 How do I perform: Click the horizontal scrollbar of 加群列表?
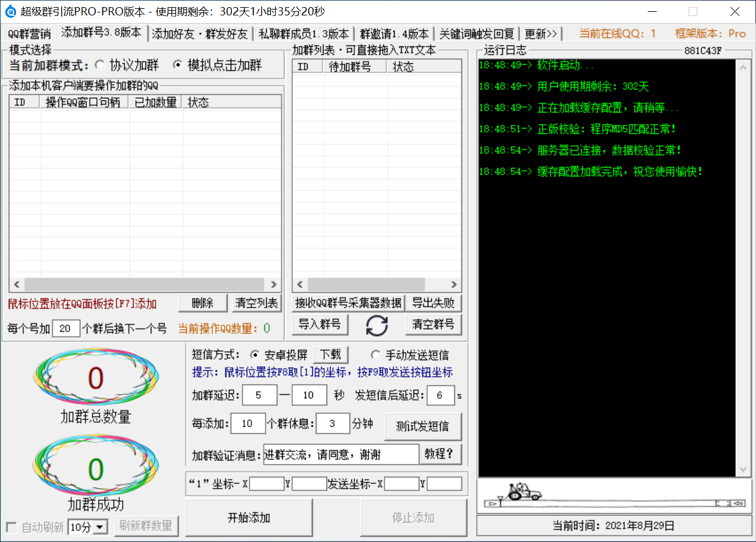[x=377, y=285]
